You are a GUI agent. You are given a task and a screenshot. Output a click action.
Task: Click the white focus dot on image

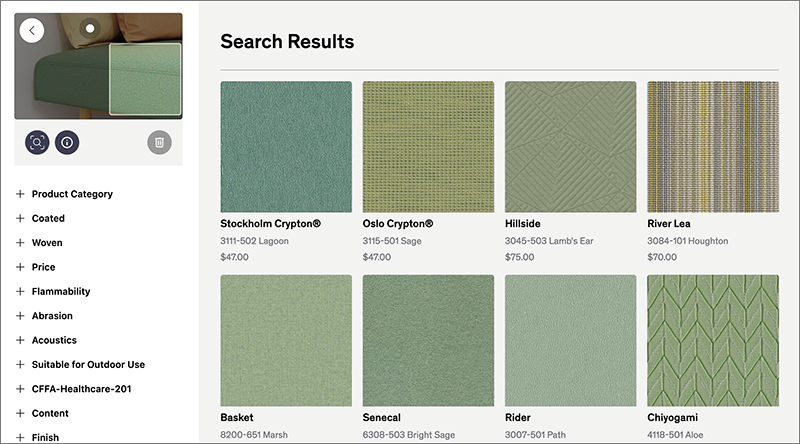point(89,28)
